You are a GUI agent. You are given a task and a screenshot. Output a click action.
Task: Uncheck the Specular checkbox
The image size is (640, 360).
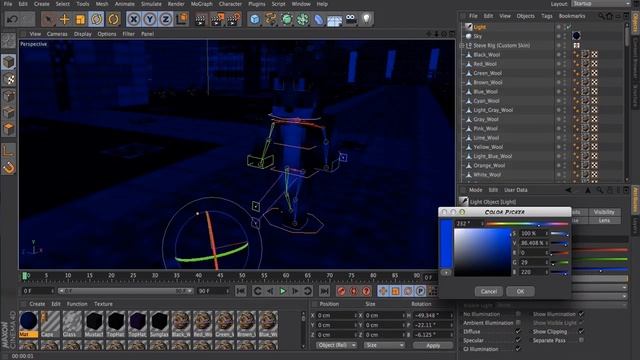(518, 340)
